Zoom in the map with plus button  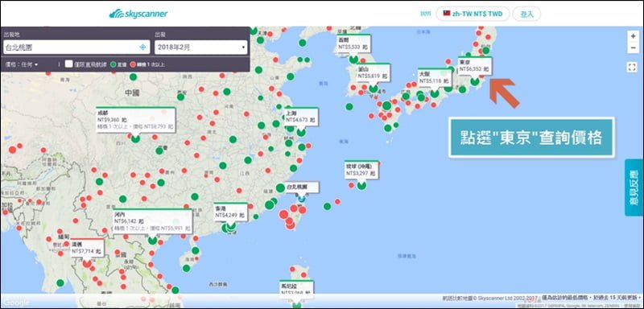pos(633,36)
